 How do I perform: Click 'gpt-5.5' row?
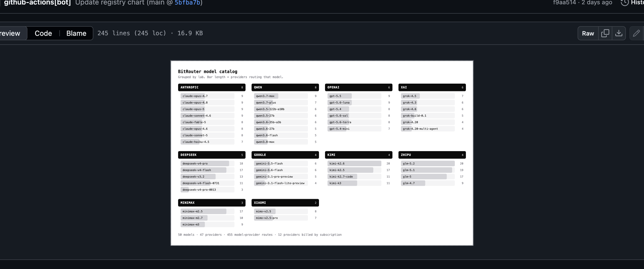click(x=359, y=96)
